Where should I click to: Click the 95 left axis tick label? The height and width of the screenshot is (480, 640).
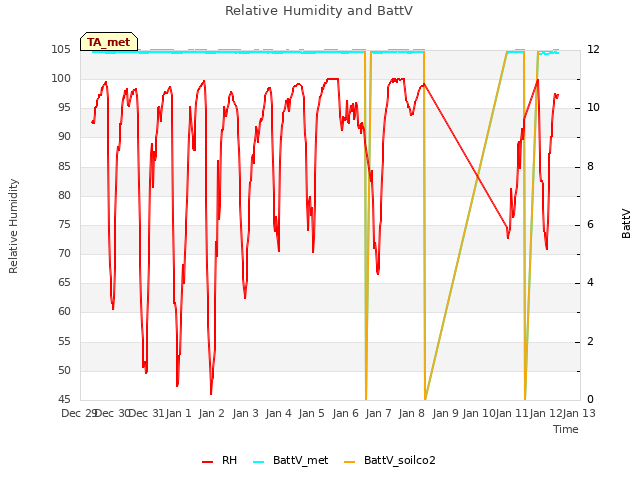click(64, 108)
